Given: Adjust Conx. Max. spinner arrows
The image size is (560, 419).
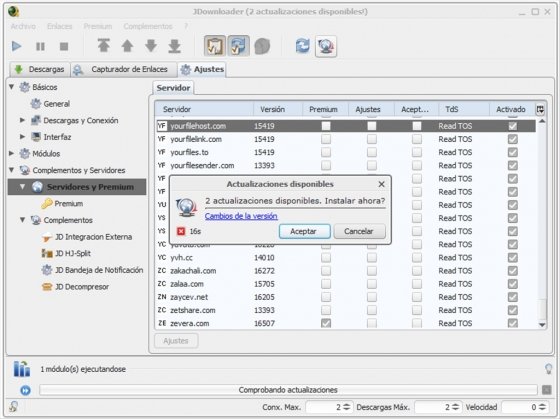Looking at the screenshot, I should point(346,407).
